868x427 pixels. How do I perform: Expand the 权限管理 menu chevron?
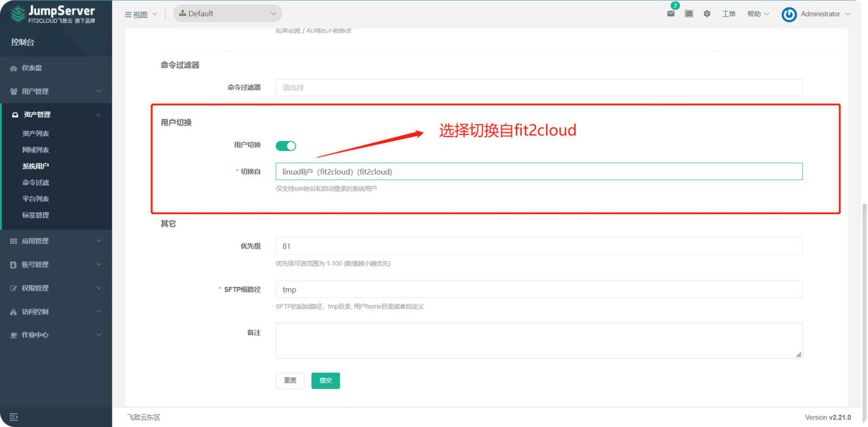click(x=99, y=288)
